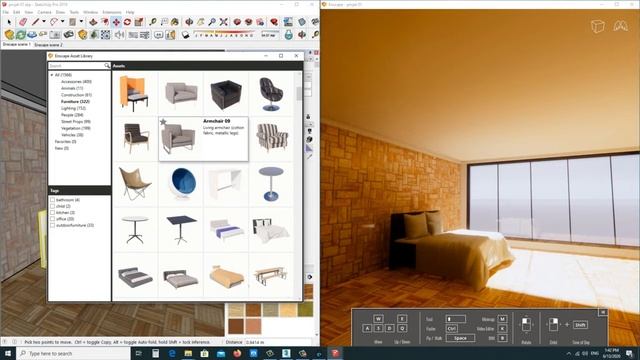This screenshot has height=360, width=640.
Task: Select the striped armchair asset
Action: click(272, 138)
